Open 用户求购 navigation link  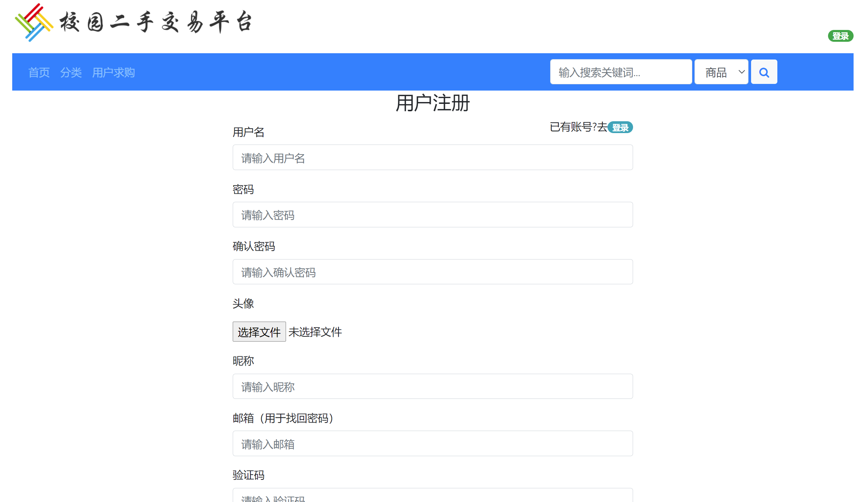[113, 72]
